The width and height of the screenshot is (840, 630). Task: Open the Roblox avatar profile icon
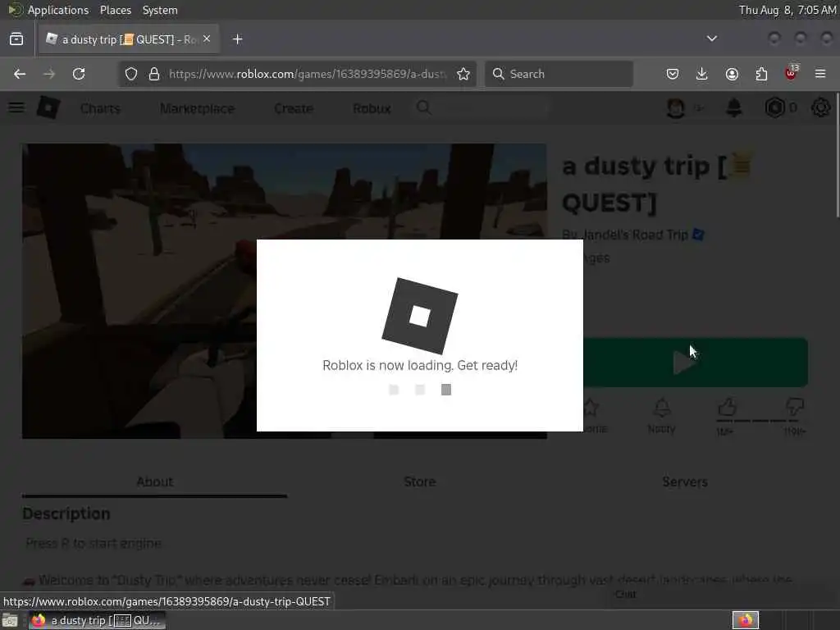click(x=676, y=108)
